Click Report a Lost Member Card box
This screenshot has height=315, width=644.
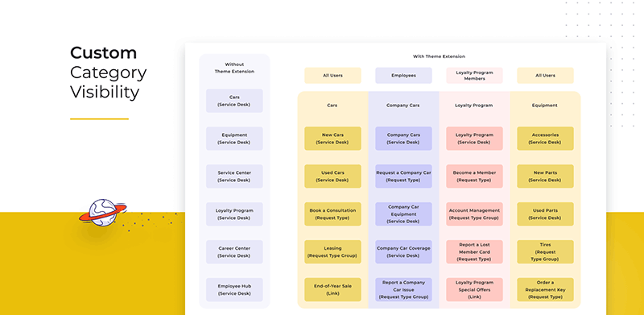[x=474, y=252]
